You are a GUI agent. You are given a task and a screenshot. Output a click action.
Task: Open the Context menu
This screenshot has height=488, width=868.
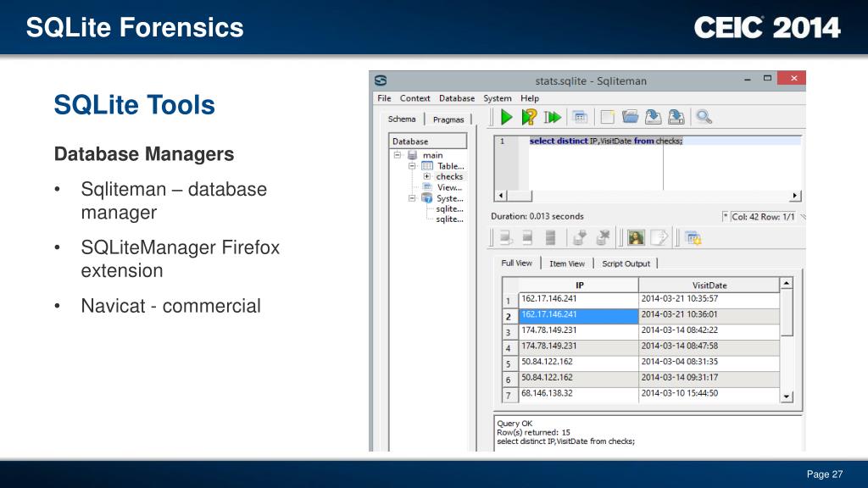click(x=415, y=98)
